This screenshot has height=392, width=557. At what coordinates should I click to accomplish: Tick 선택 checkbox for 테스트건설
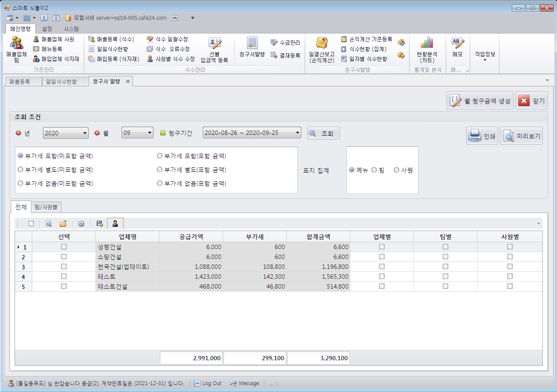pos(64,286)
